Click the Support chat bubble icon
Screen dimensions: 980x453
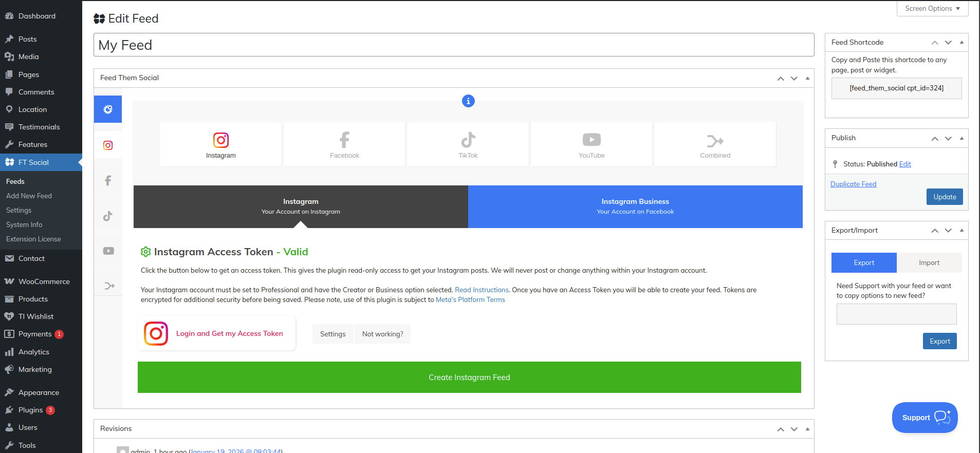click(x=942, y=417)
